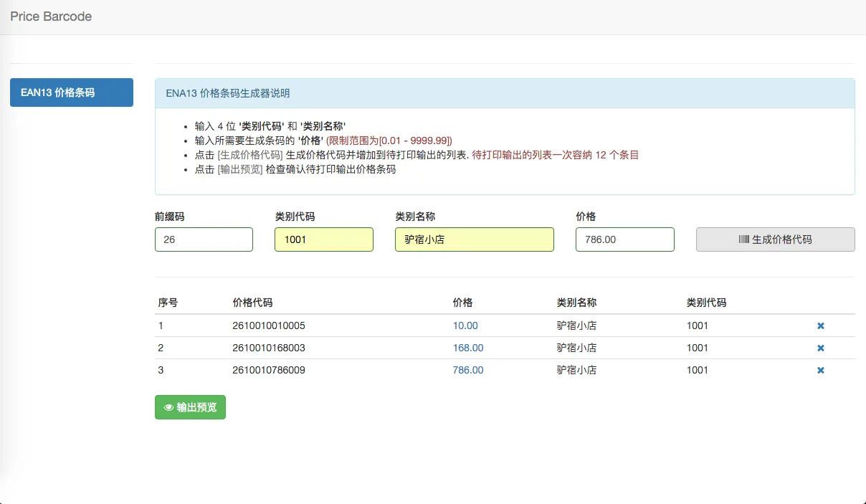The width and height of the screenshot is (866, 504).
Task: Select the EAN13 价格条码 sidebar tab
Action: [72, 92]
